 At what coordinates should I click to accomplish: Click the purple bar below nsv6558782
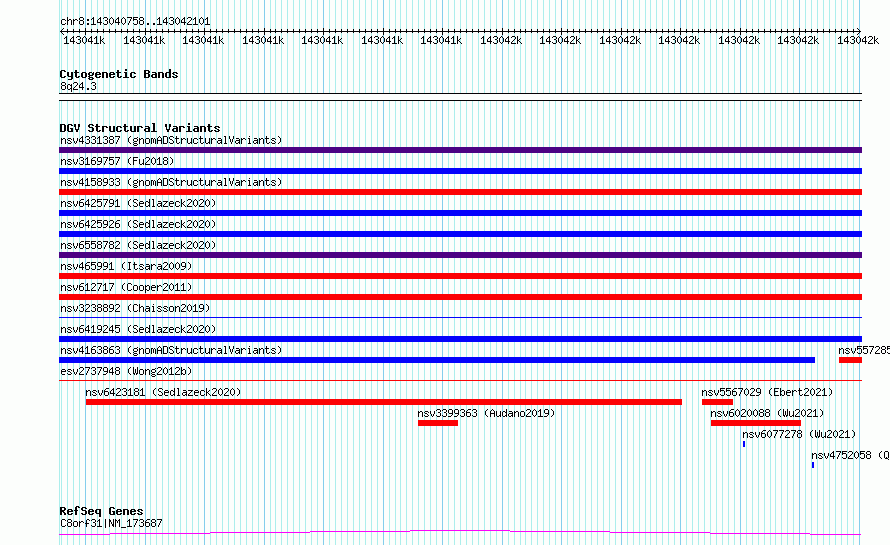460,255
